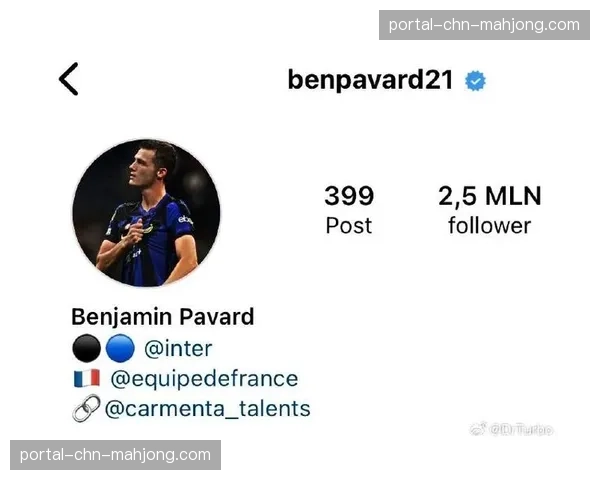The height and width of the screenshot is (480, 600).
Task: Click the chain link emoji icon
Action: (x=86, y=408)
